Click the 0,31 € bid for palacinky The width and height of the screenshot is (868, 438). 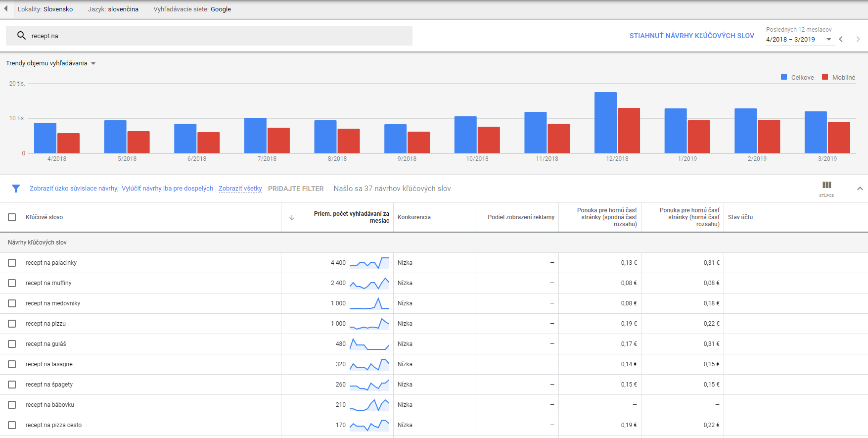point(711,263)
